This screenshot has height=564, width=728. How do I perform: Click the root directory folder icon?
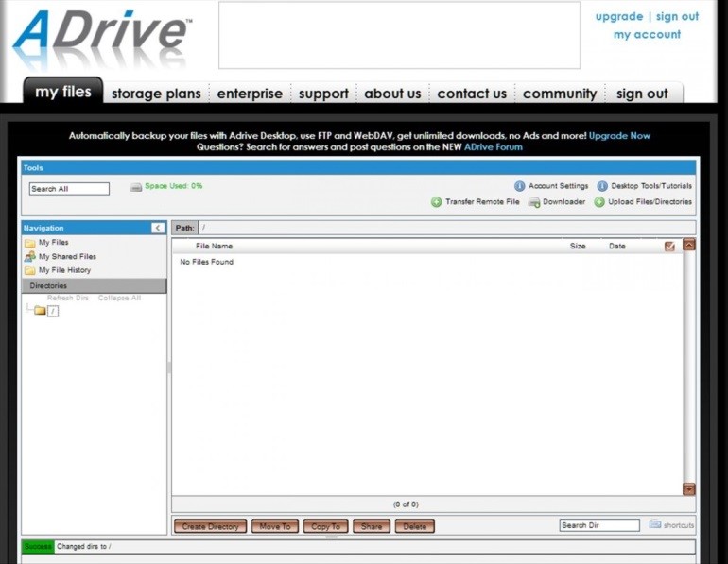click(x=40, y=310)
